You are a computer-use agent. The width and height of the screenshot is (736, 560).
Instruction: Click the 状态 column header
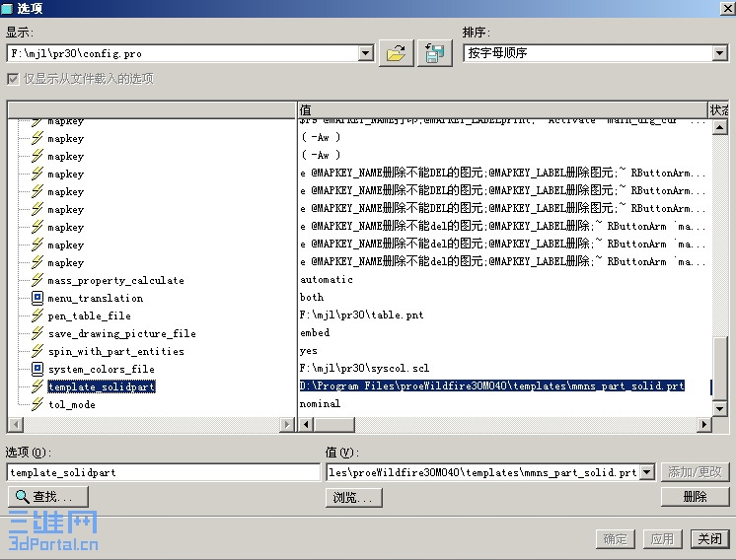(x=718, y=109)
